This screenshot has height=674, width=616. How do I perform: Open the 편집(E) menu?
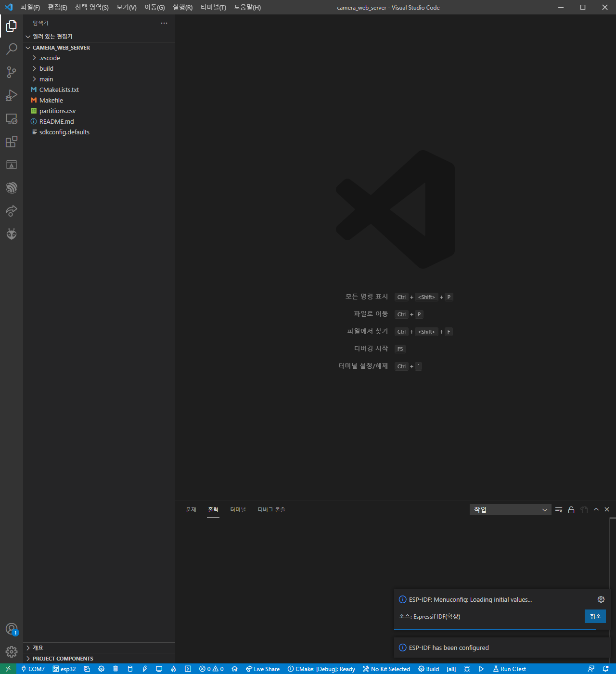pyautogui.click(x=58, y=7)
